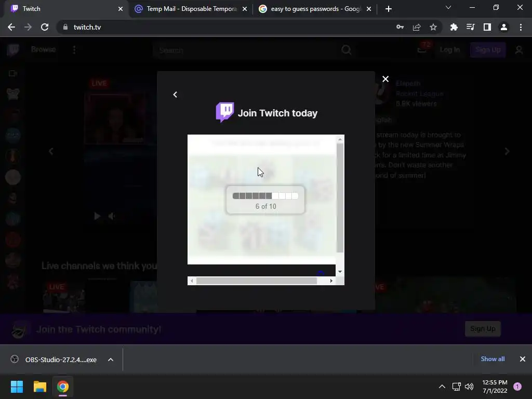Show hidden system tray icons
The height and width of the screenshot is (399, 532).
(442, 387)
